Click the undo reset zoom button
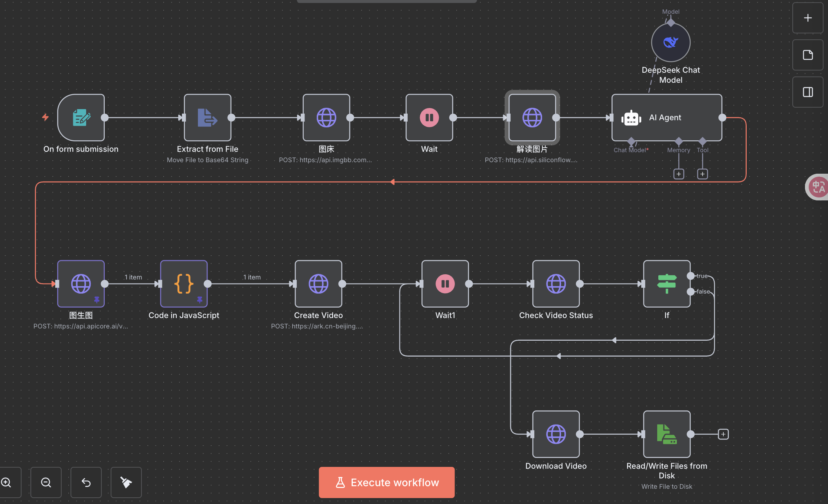 (86, 482)
